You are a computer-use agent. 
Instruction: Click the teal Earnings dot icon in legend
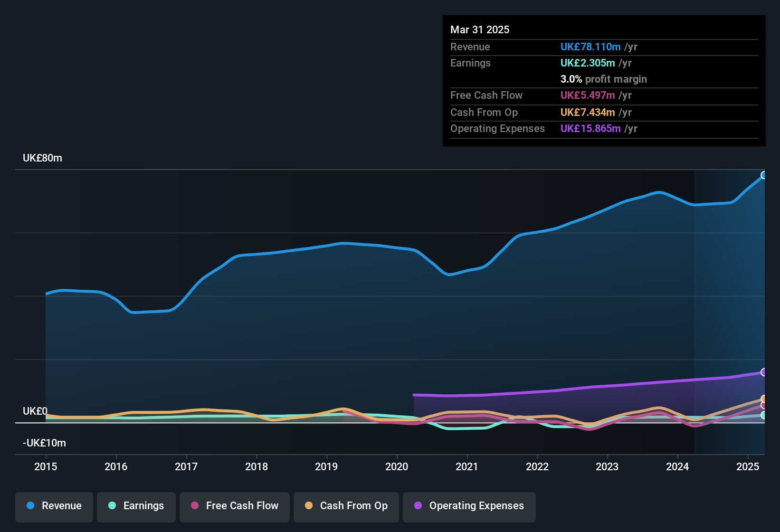(112, 506)
